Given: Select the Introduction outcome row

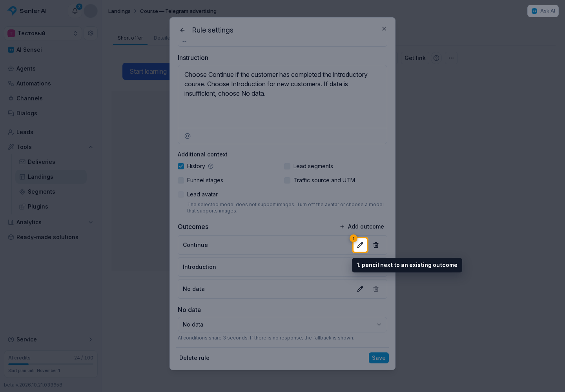Looking at the screenshot, I should [x=282, y=267].
